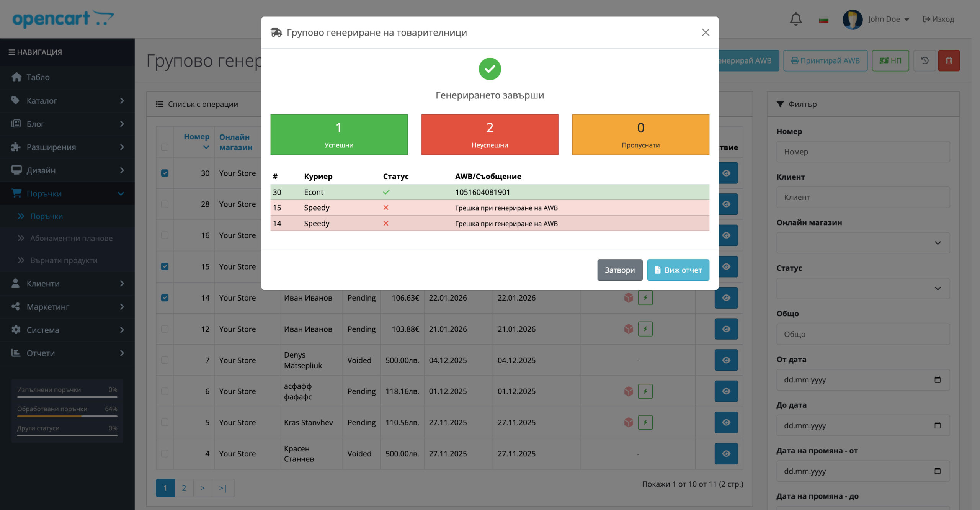Open the Онлайн магазин filter dropdown

[863, 243]
